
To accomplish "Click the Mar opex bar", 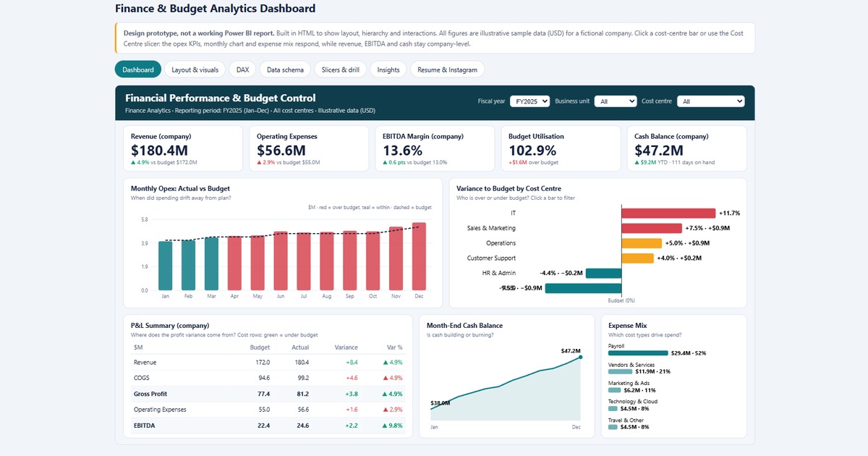I will pyautogui.click(x=212, y=263).
